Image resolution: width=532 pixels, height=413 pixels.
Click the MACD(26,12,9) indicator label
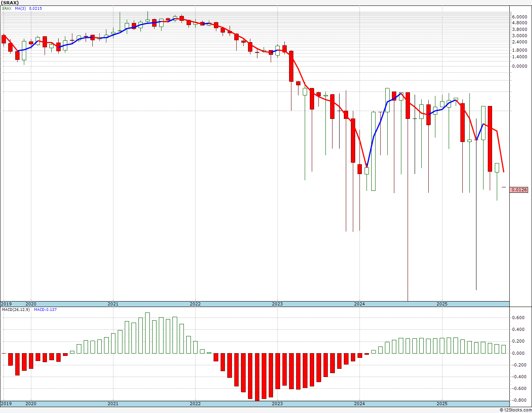pyautogui.click(x=16, y=309)
